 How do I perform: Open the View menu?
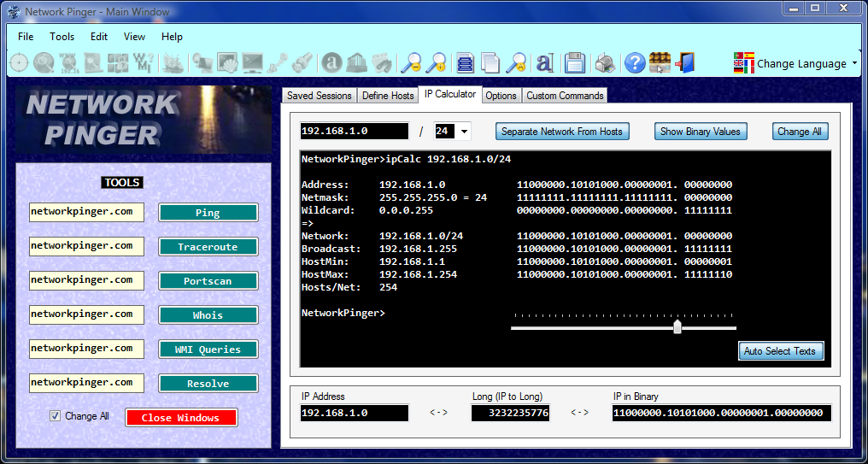point(134,37)
